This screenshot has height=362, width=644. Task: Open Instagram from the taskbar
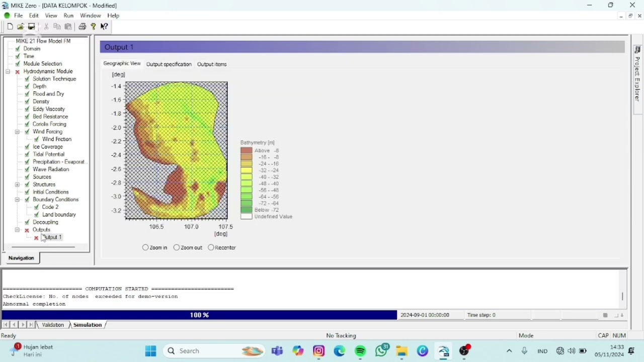tap(319, 351)
